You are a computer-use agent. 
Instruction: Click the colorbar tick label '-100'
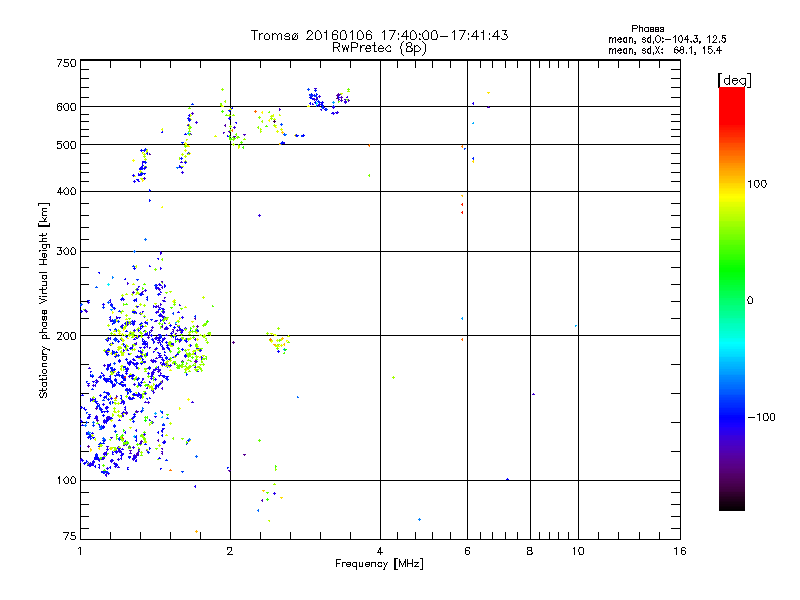pyautogui.click(x=762, y=417)
